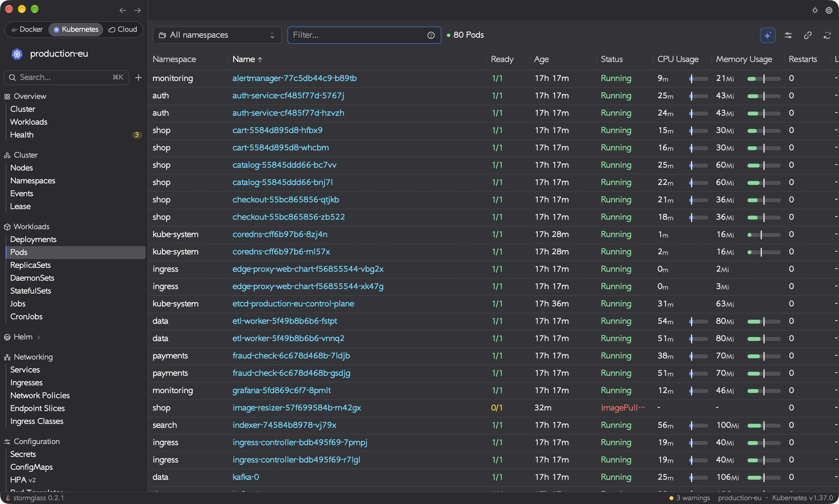Click the AI sparkle assistant button
This screenshot has height=504, width=839.
(x=767, y=35)
